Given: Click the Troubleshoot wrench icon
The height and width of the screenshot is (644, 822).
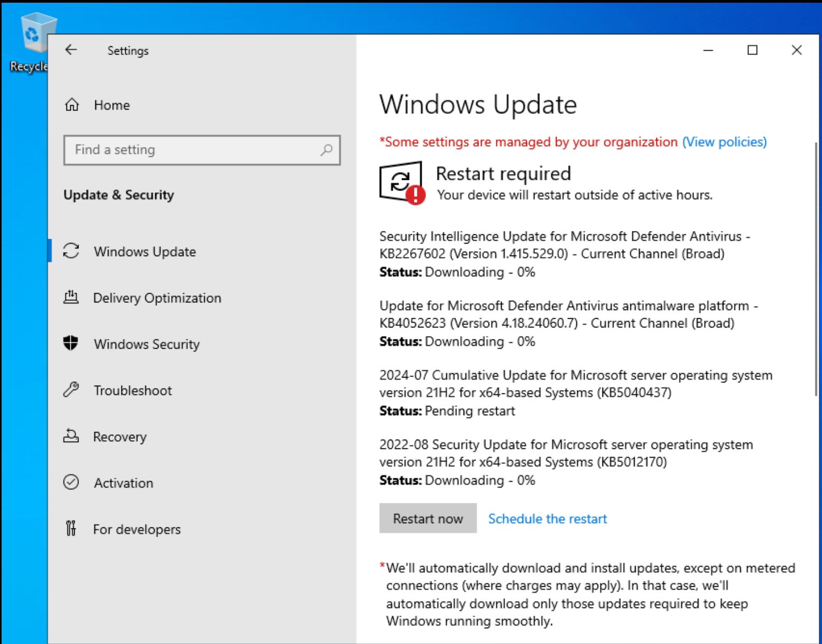Looking at the screenshot, I should tap(71, 390).
